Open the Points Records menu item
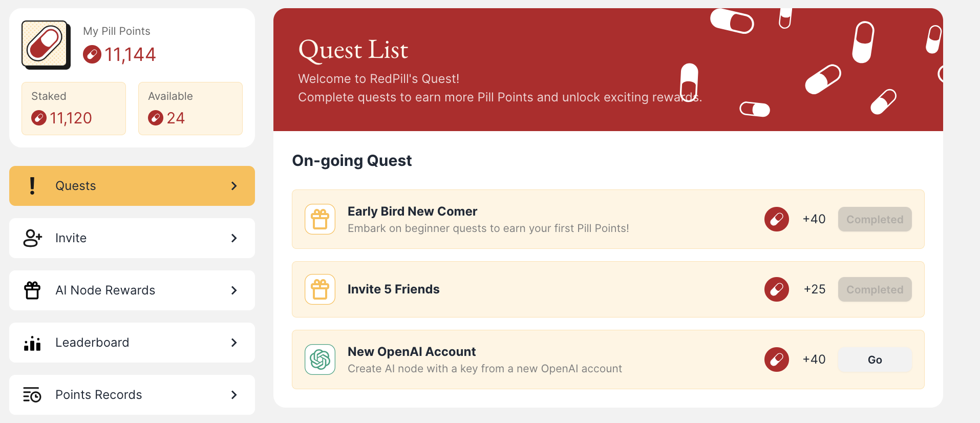980x423 pixels. [x=132, y=395]
